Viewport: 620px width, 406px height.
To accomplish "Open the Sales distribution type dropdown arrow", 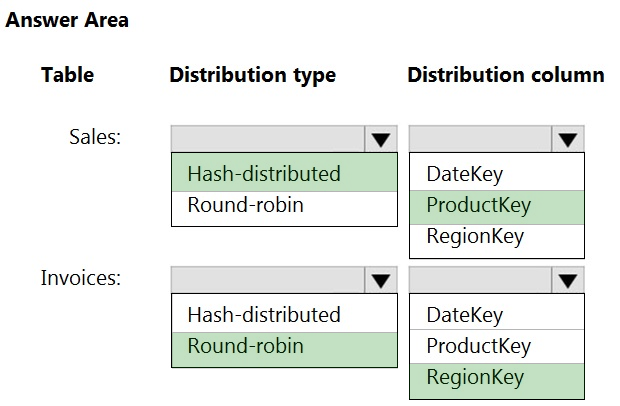I will pyautogui.click(x=380, y=140).
